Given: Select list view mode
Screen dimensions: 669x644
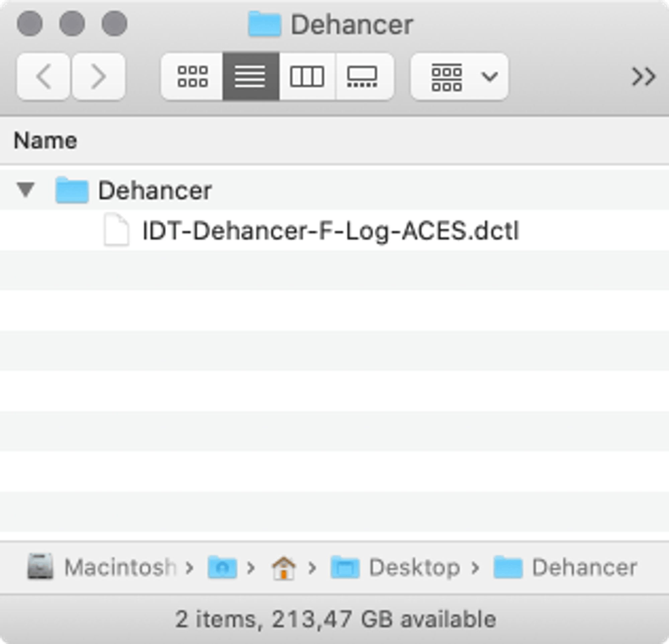Looking at the screenshot, I should [x=251, y=77].
